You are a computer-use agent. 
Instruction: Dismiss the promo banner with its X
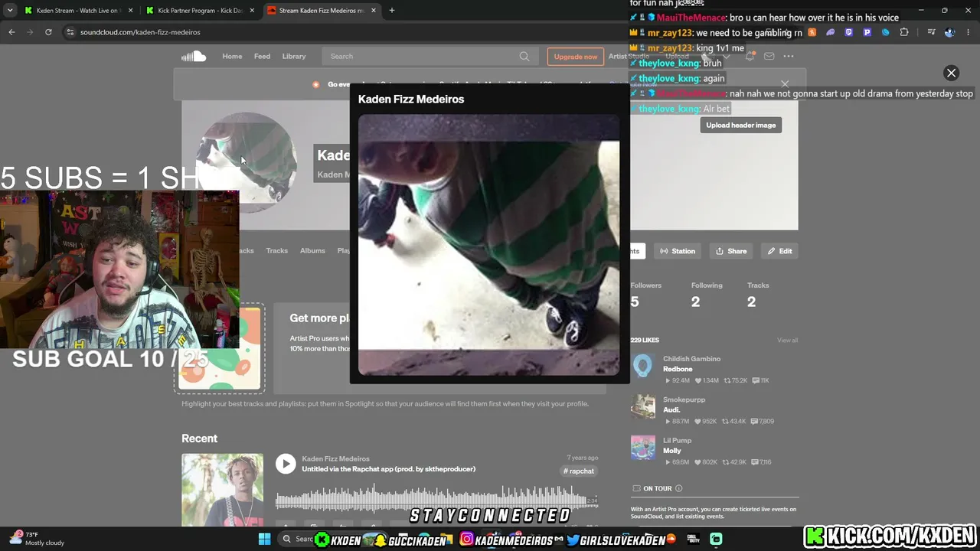785,84
